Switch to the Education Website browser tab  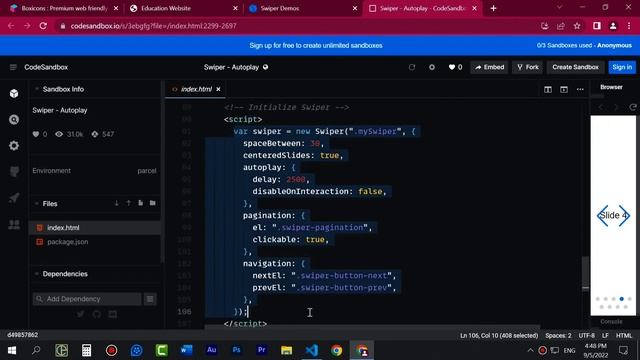(184, 8)
